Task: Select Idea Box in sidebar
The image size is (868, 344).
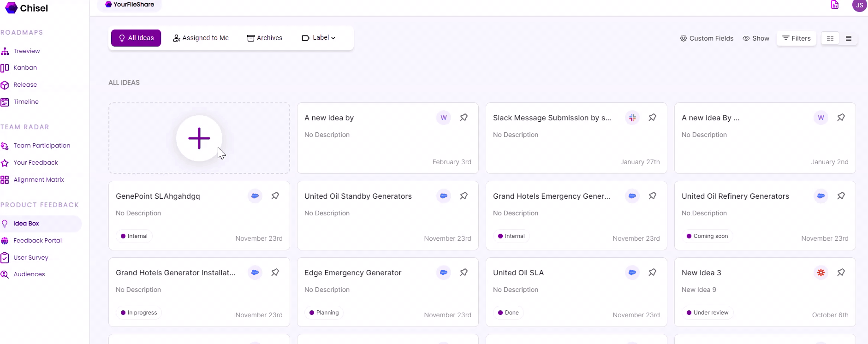Action: coord(41,224)
